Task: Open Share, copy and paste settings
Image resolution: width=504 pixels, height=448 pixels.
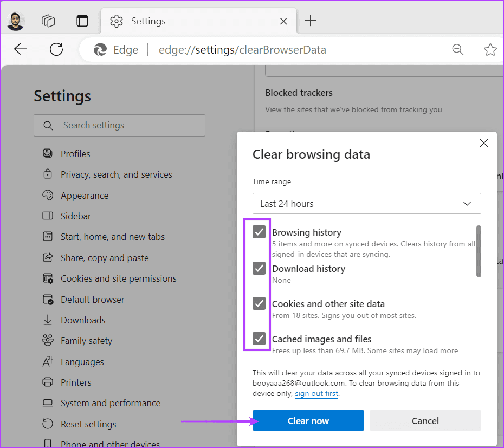Action: tap(105, 258)
